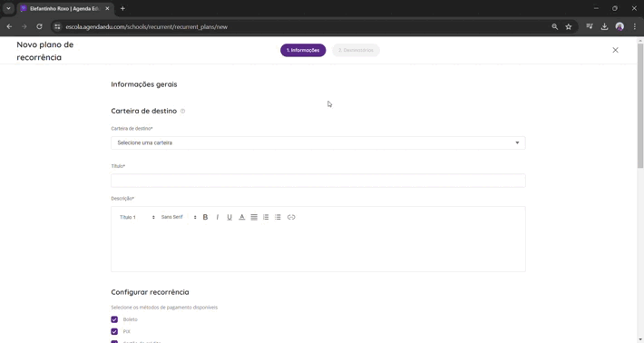Open a new browser tab
The height and width of the screenshot is (343, 644).
click(x=122, y=9)
